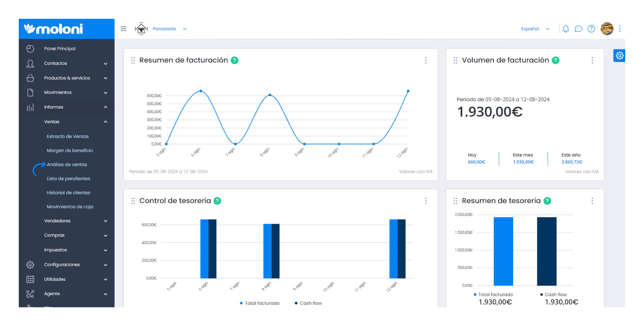This screenshot has height=326, width=644.
Task: Open Control de tesorería options menu
Action: [x=426, y=201]
